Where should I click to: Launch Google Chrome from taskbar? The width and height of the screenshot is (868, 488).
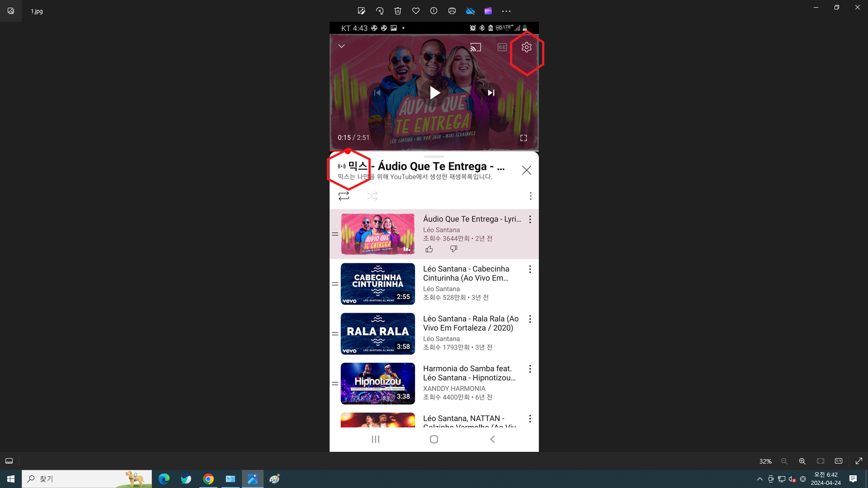click(x=208, y=479)
